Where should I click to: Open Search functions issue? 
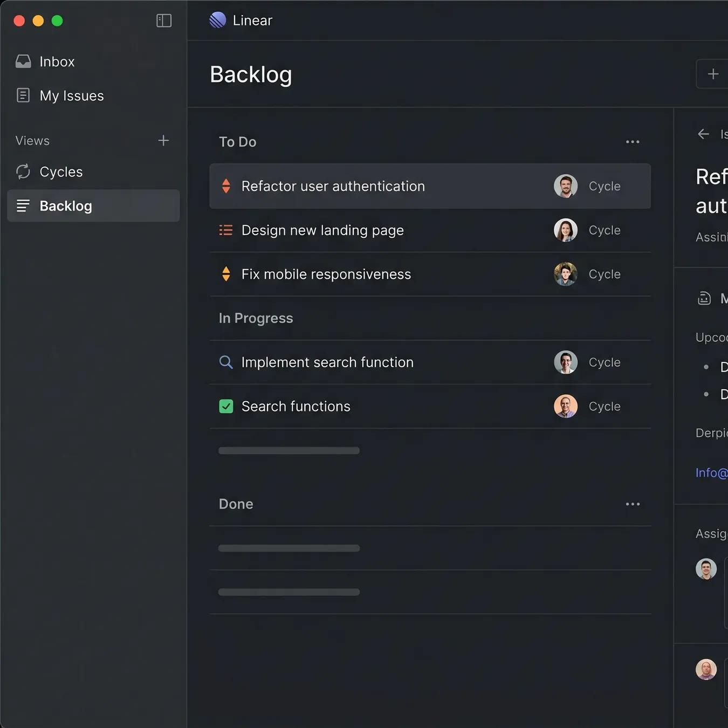point(430,406)
